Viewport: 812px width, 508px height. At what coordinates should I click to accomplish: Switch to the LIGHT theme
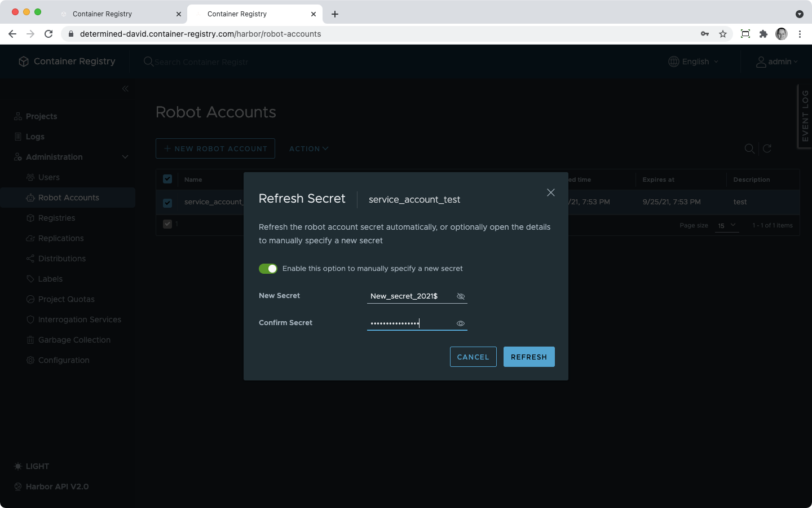coord(32,466)
